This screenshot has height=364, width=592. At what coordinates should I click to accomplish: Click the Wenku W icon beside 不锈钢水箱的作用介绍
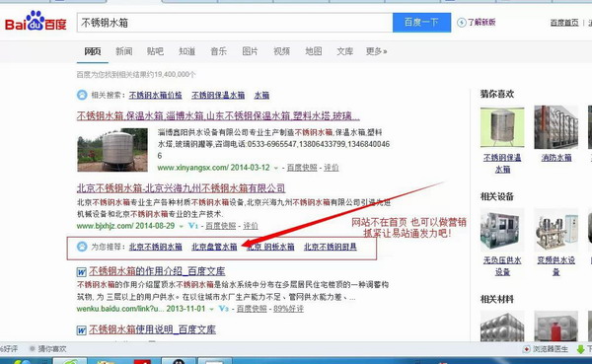[x=82, y=272]
